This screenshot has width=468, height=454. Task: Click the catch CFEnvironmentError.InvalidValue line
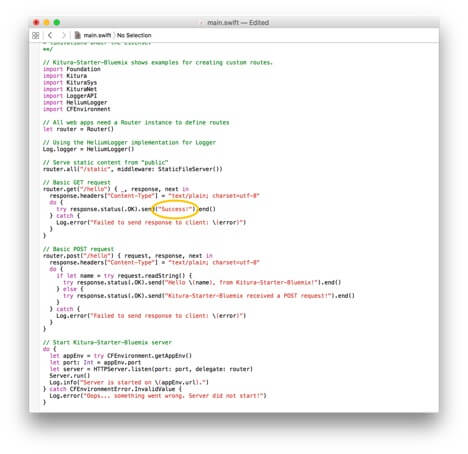point(112,389)
